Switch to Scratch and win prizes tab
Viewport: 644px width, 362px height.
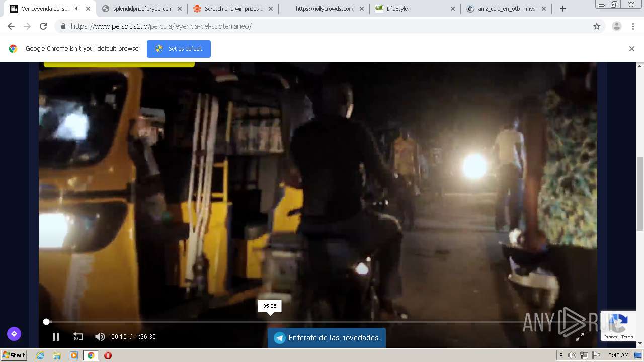232,9
